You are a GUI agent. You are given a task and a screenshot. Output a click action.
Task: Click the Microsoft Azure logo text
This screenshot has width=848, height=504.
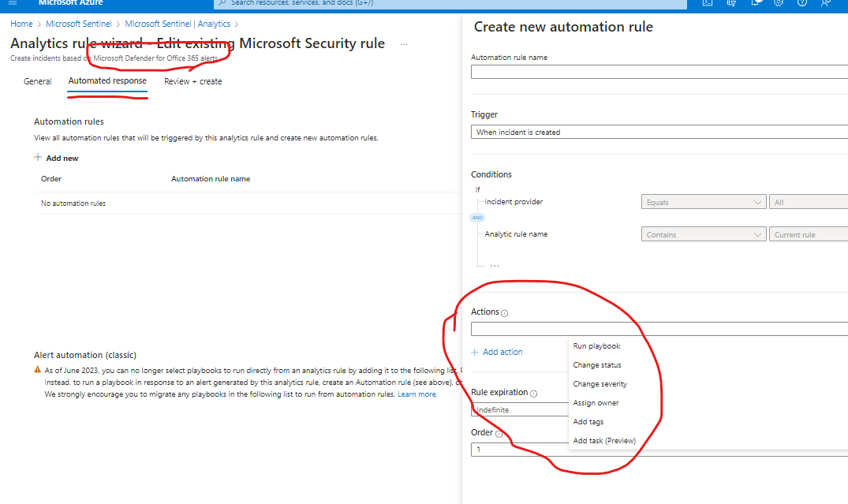[70, 2]
